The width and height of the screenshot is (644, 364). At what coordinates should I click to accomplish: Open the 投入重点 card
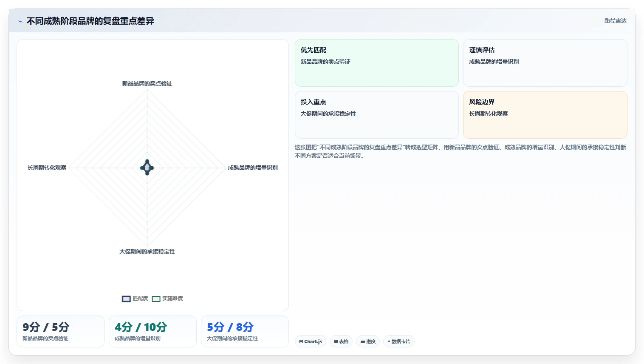click(377, 115)
